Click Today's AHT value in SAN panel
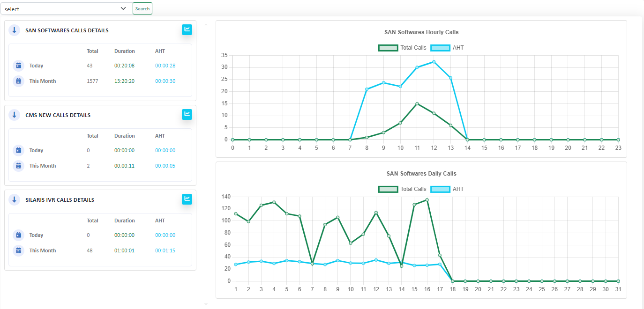The image size is (644, 309). [x=165, y=66]
